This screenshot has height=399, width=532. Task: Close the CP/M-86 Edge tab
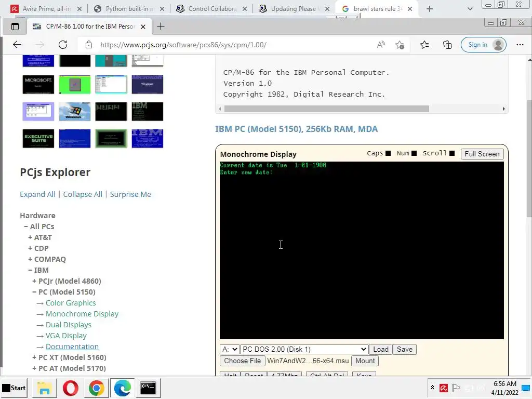143,26
